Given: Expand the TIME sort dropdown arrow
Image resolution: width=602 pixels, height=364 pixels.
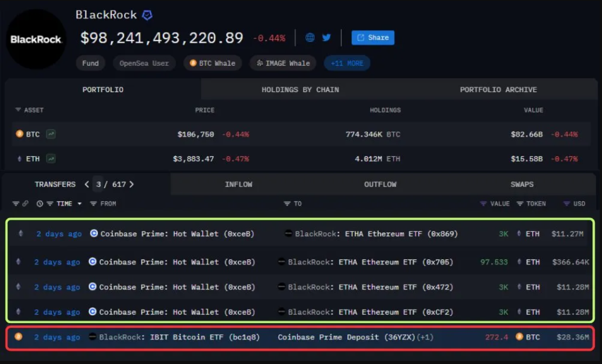Looking at the screenshot, I should tap(80, 204).
